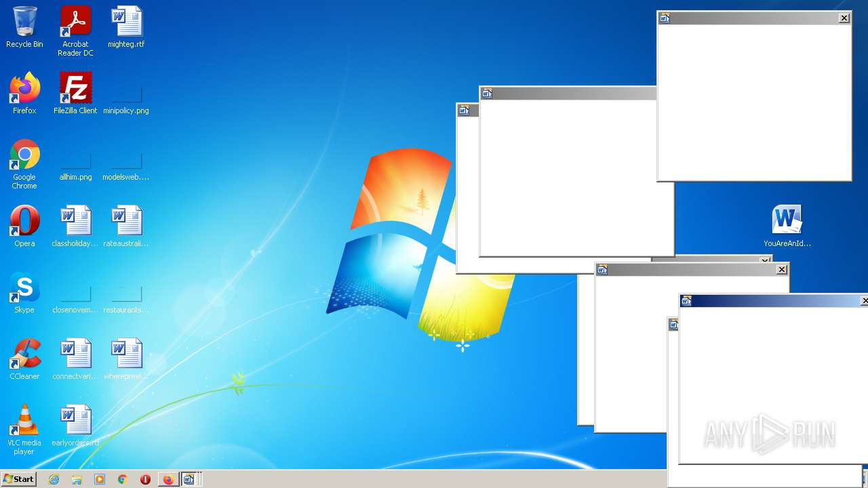Image resolution: width=868 pixels, height=488 pixels.
Task: Open Windows Explorer folder in taskbar
Action: click(77, 479)
